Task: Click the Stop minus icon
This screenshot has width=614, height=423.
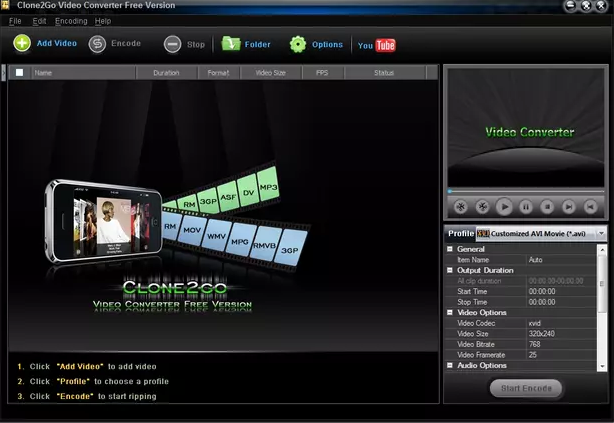Action: coord(172,44)
